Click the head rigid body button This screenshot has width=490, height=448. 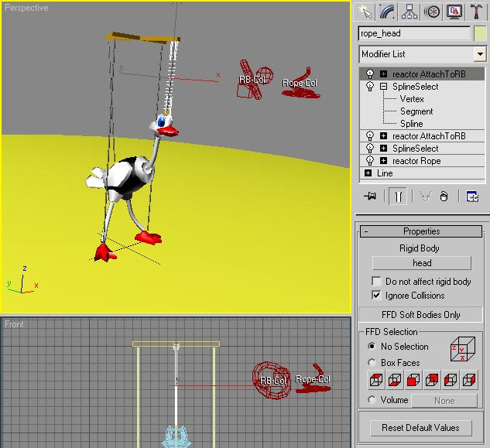422,263
